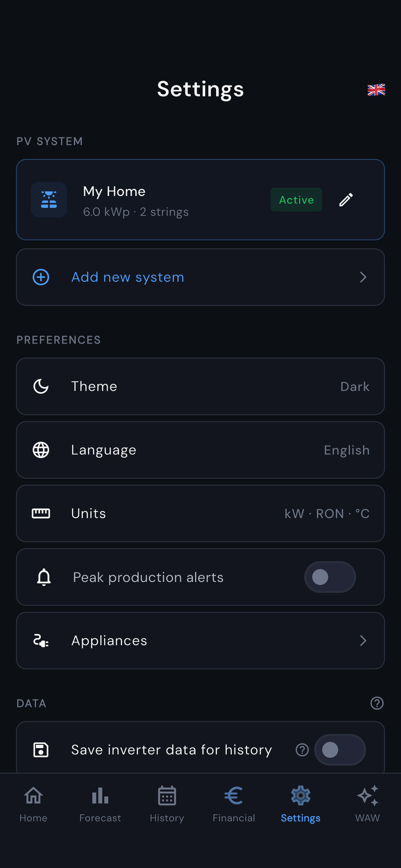Open DATA section help question mark
The width and height of the screenshot is (401, 868).
tap(377, 703)
